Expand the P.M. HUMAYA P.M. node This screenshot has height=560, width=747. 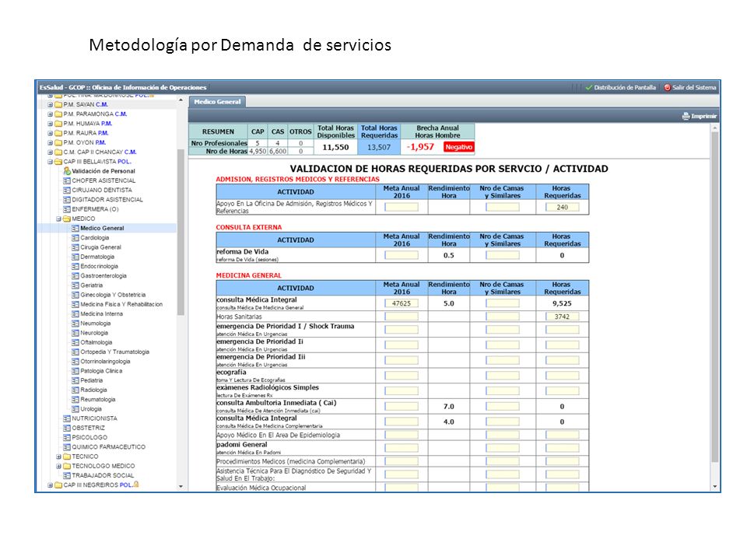click(x=50, y=124)
